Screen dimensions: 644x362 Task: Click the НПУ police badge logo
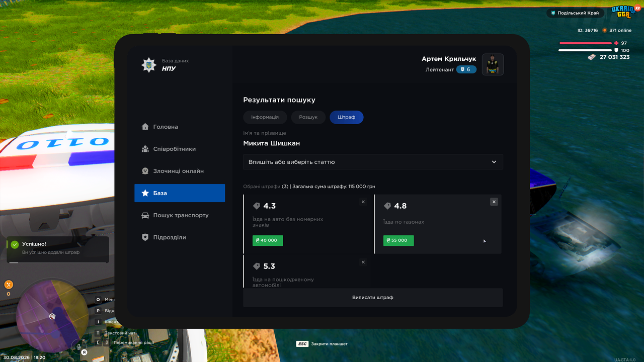pyautogui.click(x=148, y=65)
